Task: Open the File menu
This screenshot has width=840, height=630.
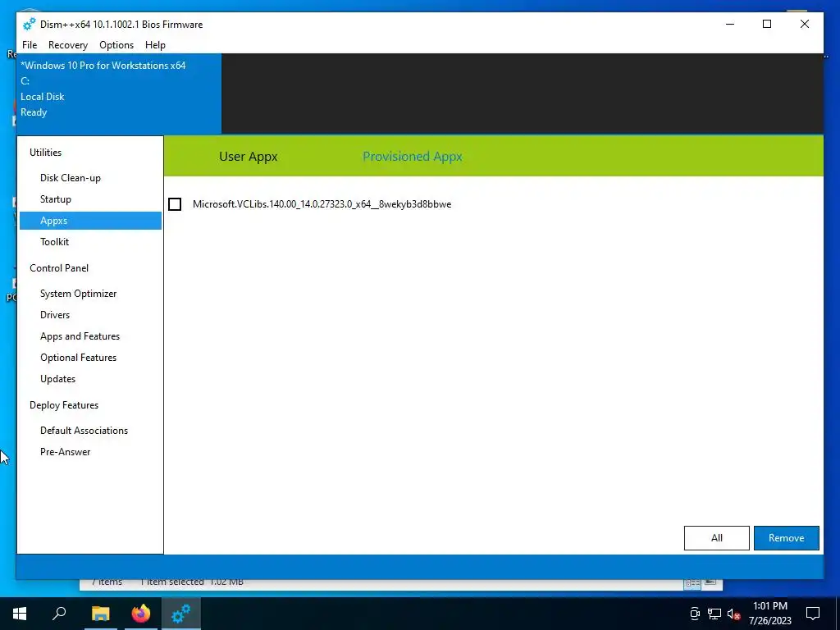Action: tap(30, 45)
